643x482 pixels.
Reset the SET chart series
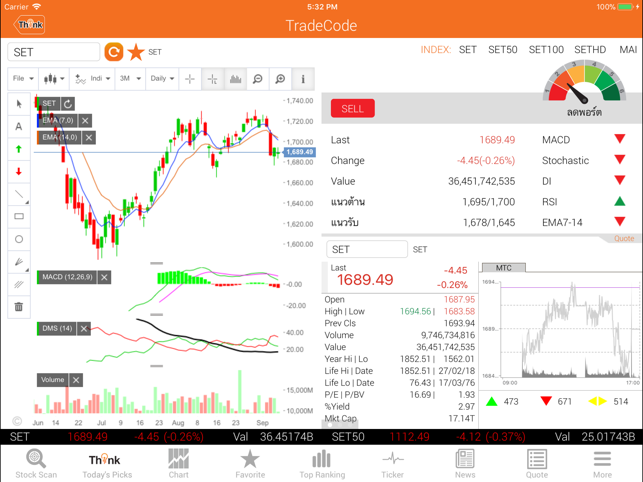(68, 104)
